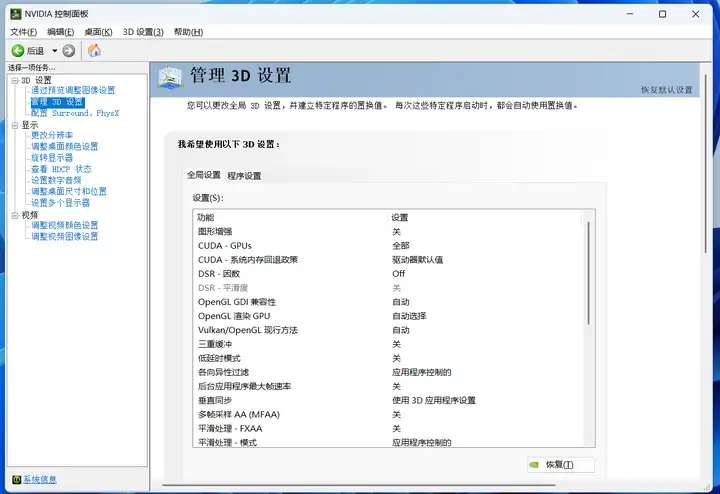Click the green Back arrow icon
Screen dimensions: 720x494
click(17, 51)
